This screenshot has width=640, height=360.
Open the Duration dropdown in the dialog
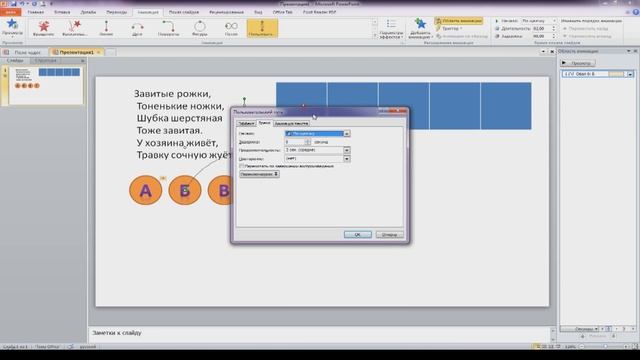[x=347, y=150]
